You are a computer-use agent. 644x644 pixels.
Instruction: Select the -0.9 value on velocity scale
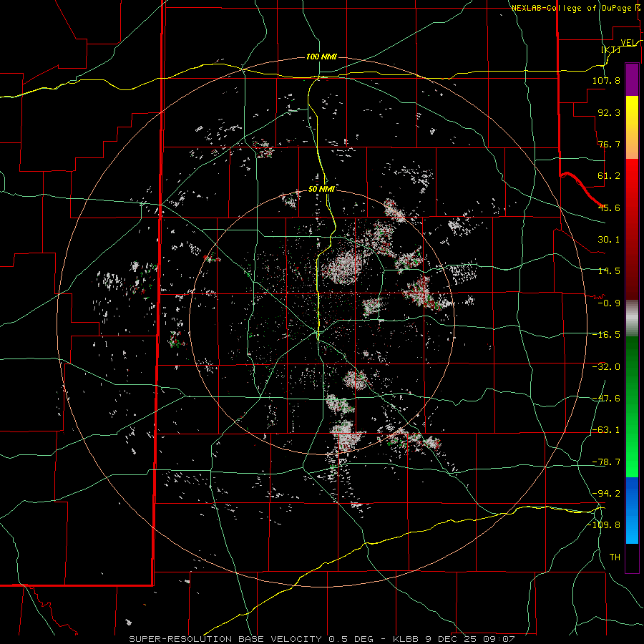[x=609, y=303]
